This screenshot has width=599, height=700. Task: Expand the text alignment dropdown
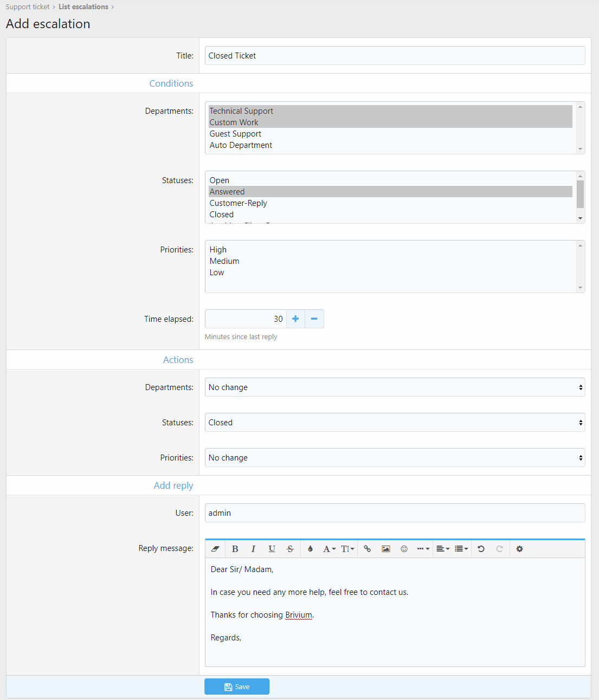[443, 549]
